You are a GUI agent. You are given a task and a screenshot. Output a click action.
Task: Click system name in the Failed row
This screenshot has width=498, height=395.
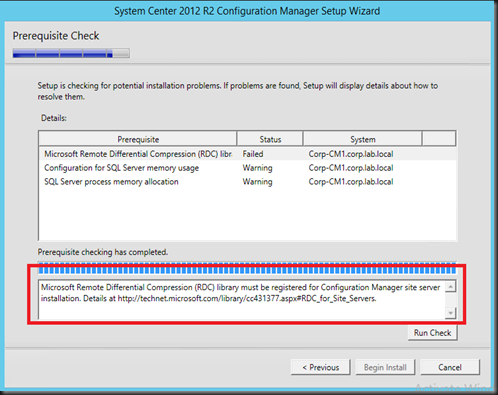(x=351, y=154)
